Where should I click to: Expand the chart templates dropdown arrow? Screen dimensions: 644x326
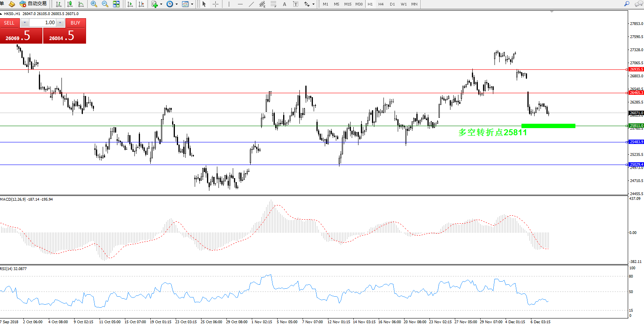pyautogui.click(x=192, y=4)
